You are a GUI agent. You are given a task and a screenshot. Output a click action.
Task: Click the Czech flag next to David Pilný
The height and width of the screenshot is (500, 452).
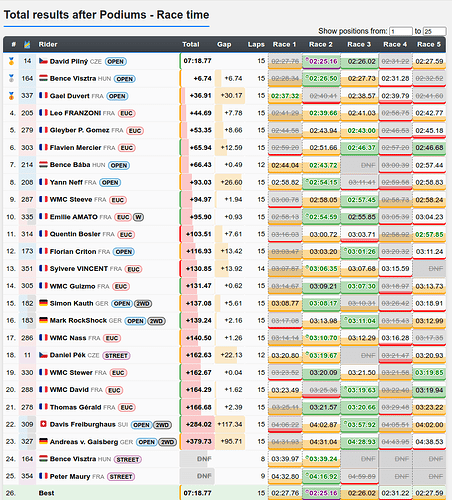tap(43, 61)
